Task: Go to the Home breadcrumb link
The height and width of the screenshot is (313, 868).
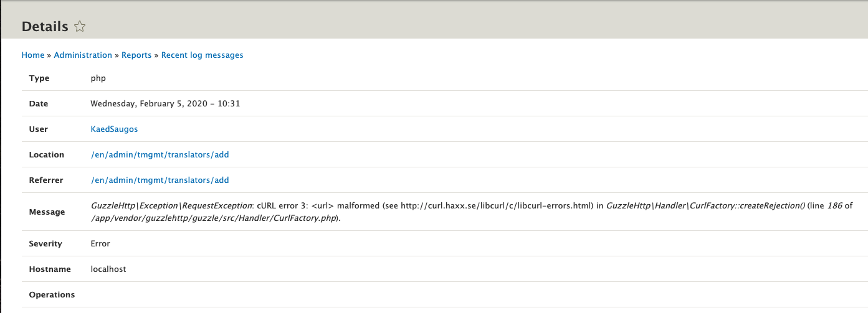Action: 32,55
